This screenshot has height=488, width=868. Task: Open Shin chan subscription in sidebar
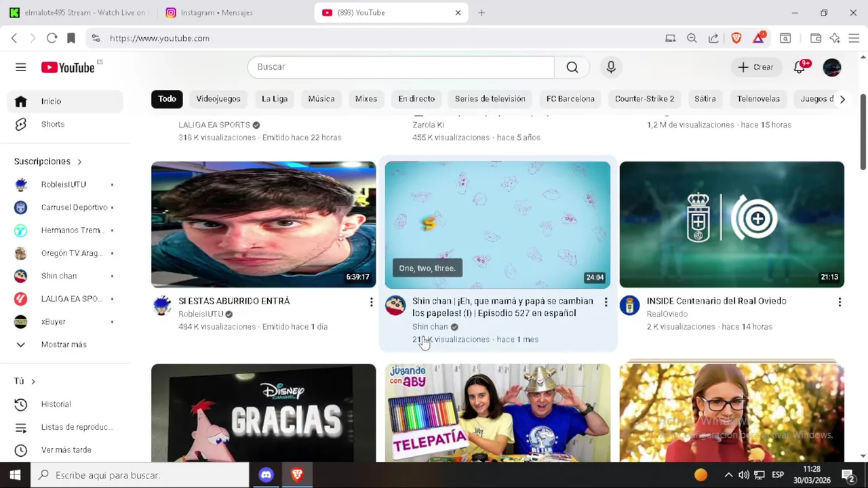click(x=65, y=276)
